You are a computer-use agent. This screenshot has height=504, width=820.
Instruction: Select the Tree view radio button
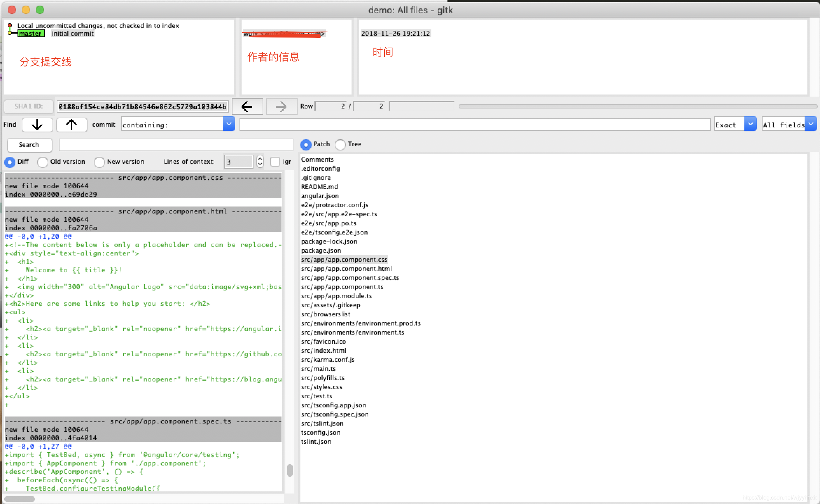[x=340, y=145]
